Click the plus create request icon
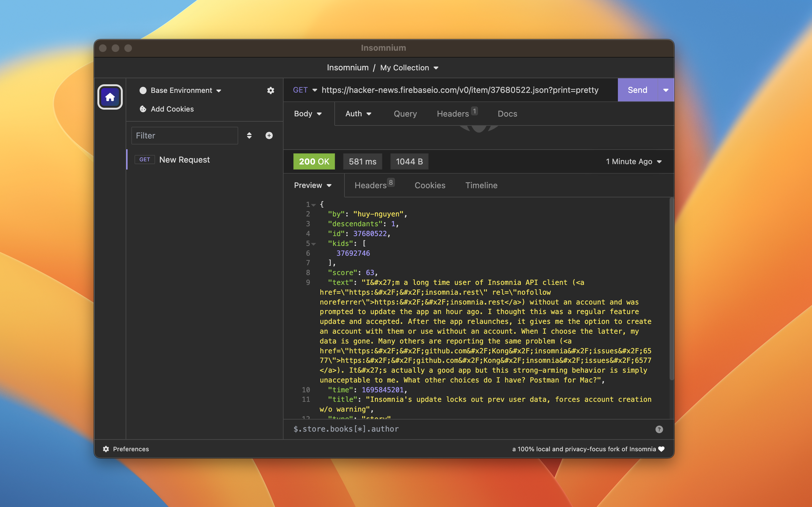The width and height of the screenshot is (812, 507). pos(269,136)
